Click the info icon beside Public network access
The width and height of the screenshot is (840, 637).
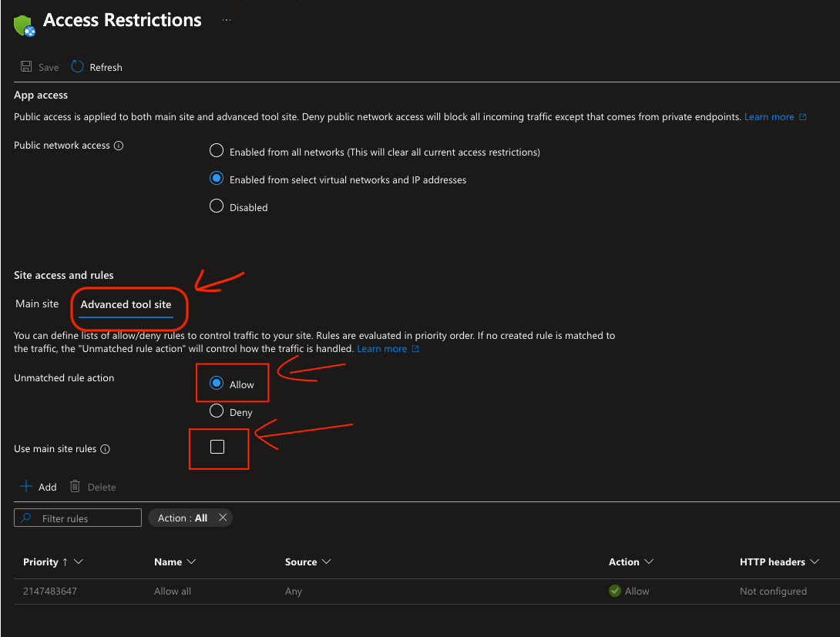pos(119,146)
